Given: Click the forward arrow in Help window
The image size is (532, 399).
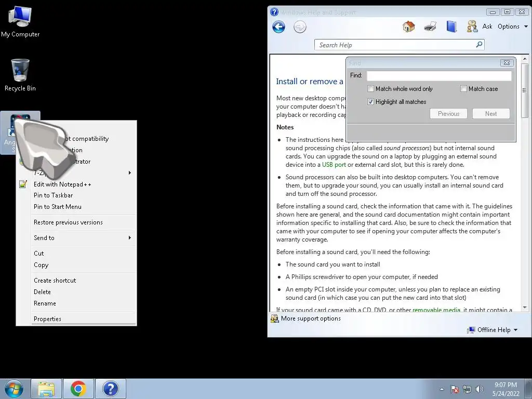Looking at the screenshot, I should point(300,27).
